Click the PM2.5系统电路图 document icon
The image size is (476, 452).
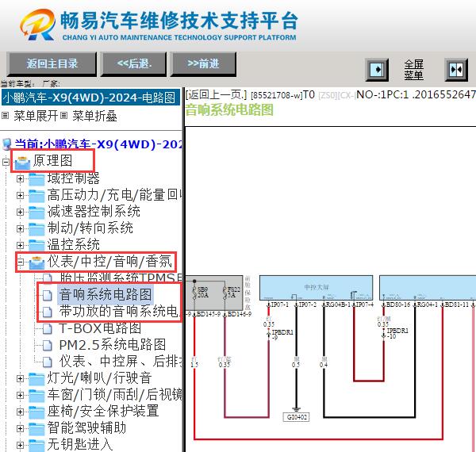[x=47, y=345]
